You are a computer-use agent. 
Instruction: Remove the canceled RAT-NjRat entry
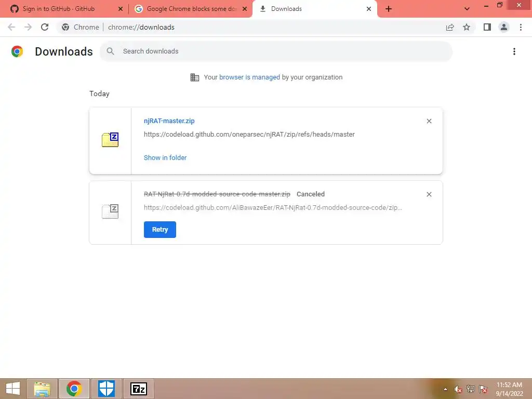point(429,194)
